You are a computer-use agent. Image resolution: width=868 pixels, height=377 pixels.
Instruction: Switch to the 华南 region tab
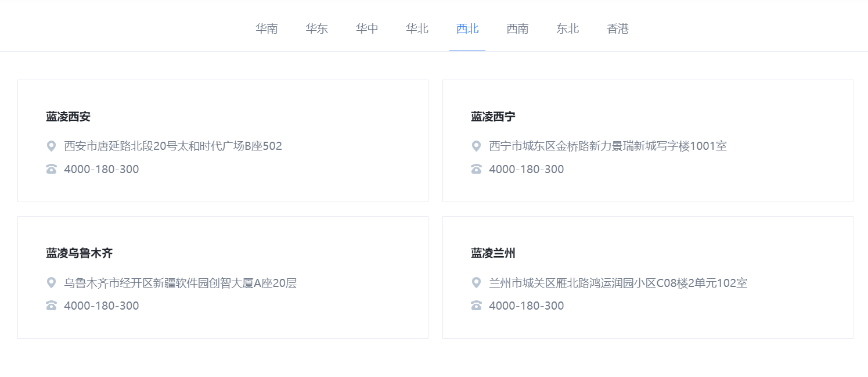coord(266,28)
